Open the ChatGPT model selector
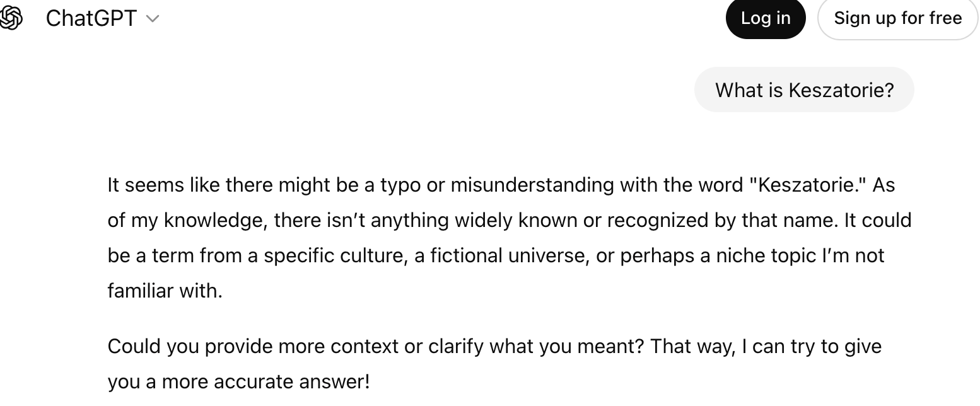The height and width of the screenshot is (406, 980). 91,18
